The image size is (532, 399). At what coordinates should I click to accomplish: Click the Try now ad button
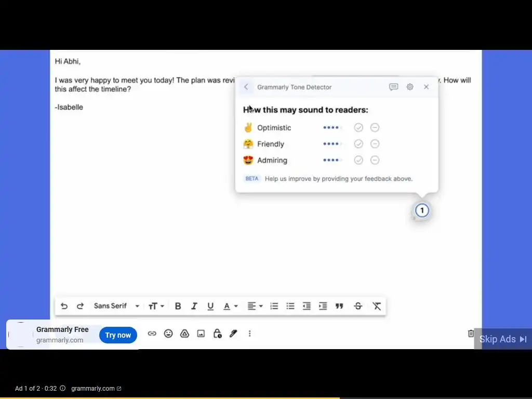118,335
